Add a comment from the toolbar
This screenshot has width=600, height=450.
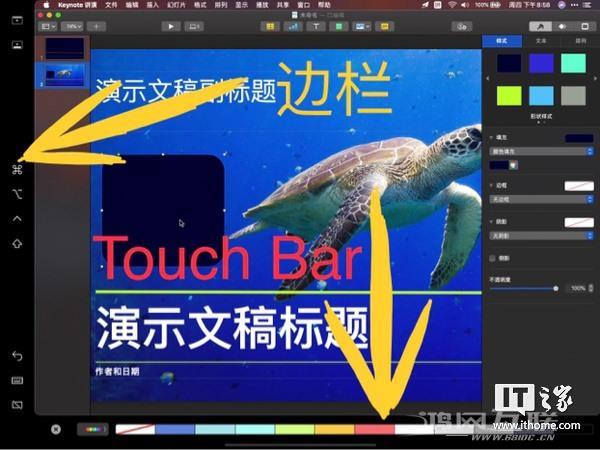click(x=385, y=26)
